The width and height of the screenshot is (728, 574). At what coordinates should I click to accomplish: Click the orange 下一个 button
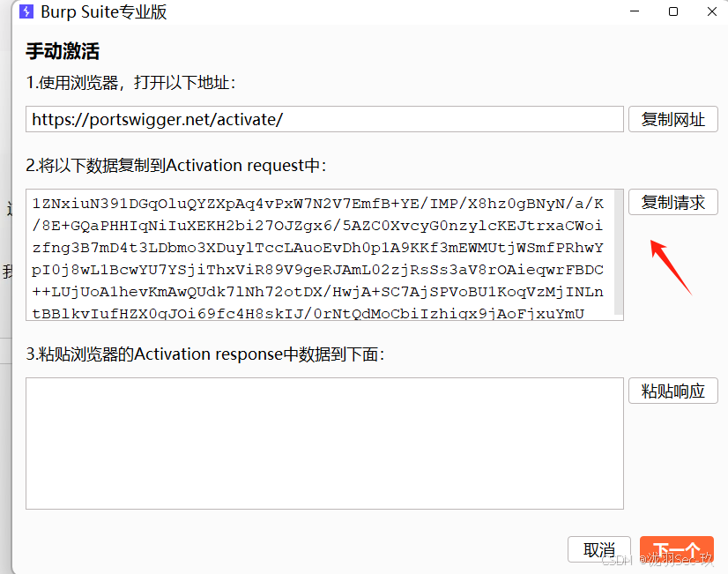pos(677,549)
